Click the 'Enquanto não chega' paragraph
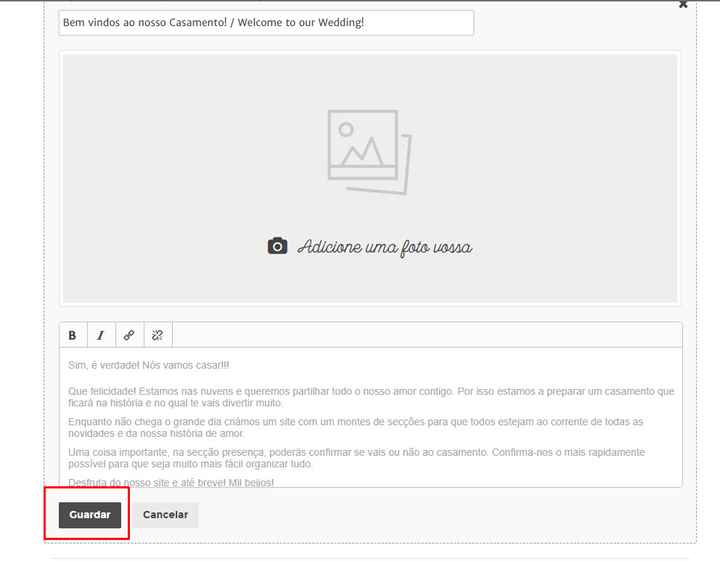Viewport: 720px width, 561px height. 356,427
